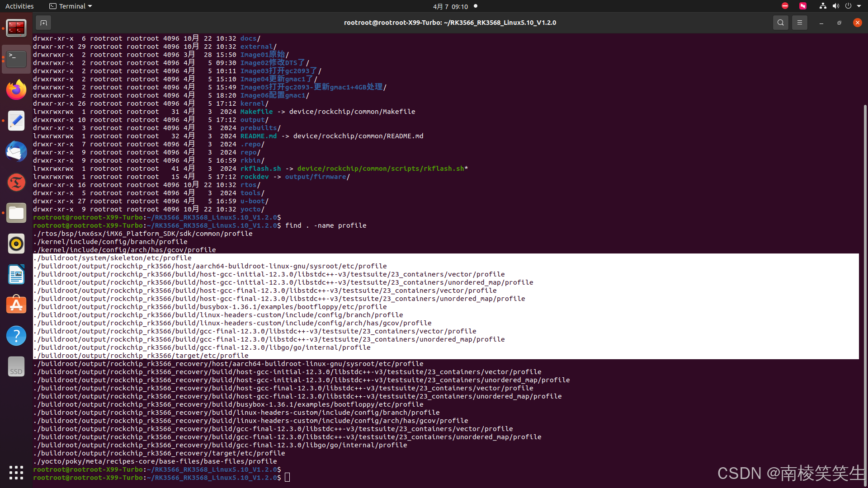Open the clock and calendar panel
The width and height of the screenshot is (868, 488).
(x=450, y=6)
